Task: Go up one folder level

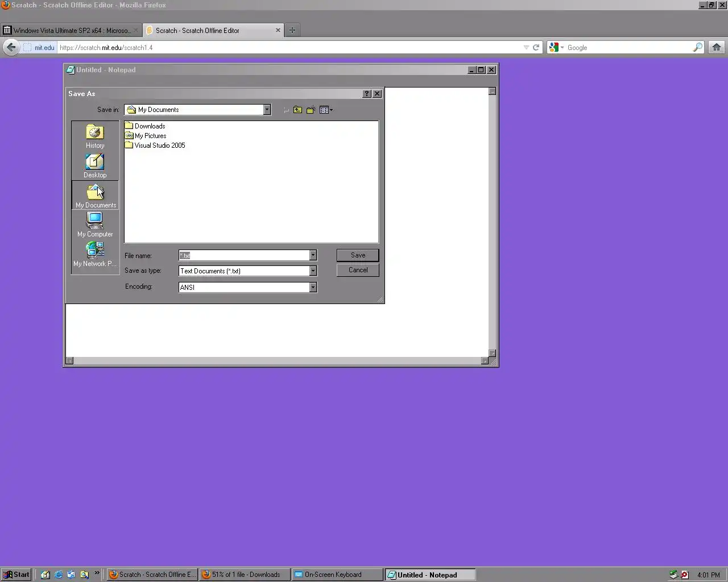Action: (297, 110)
